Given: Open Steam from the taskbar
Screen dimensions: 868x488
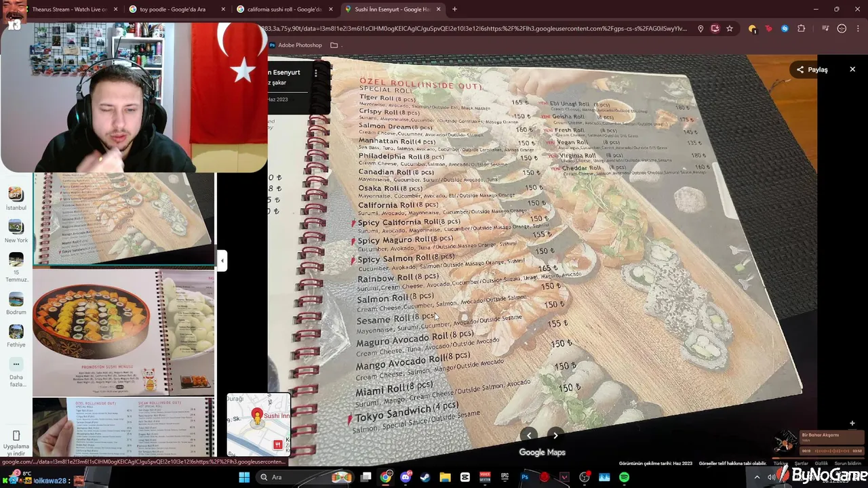Looking at the screenshot, I should click(x=425, y=477).
